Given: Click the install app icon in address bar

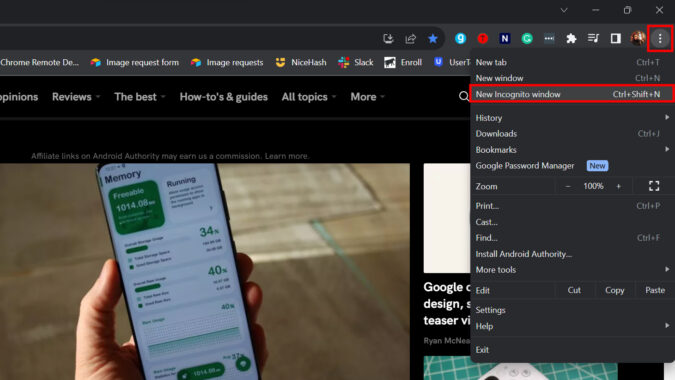Looking at the screenshot, I should (x=388, y=39).
